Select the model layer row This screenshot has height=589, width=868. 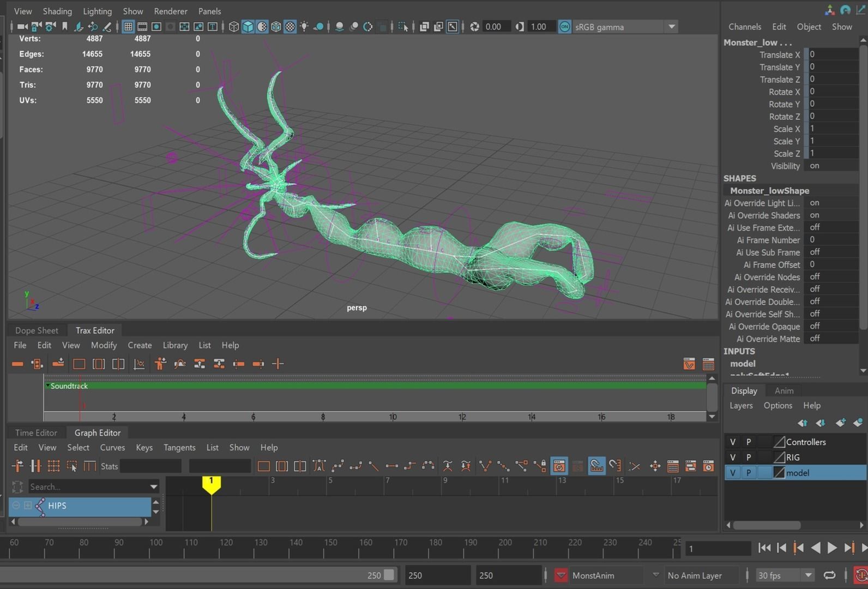[795, 473]
